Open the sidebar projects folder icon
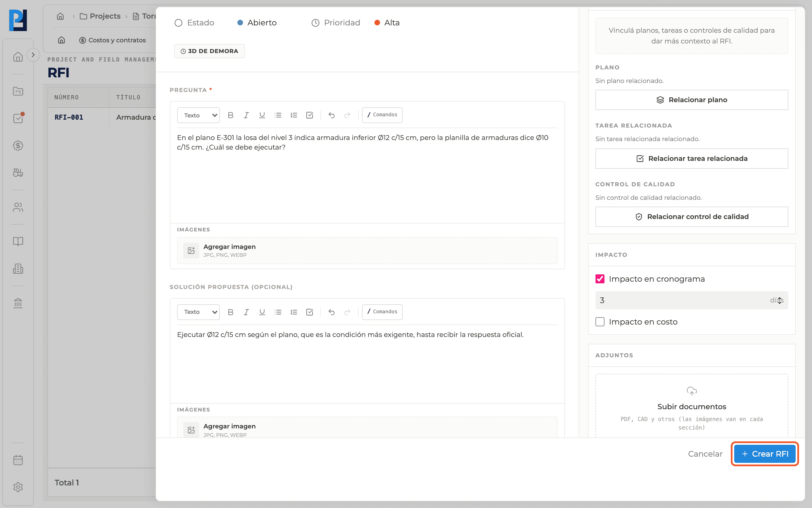Viewport: 812px width, 508px height. click(x=18, y=91)
